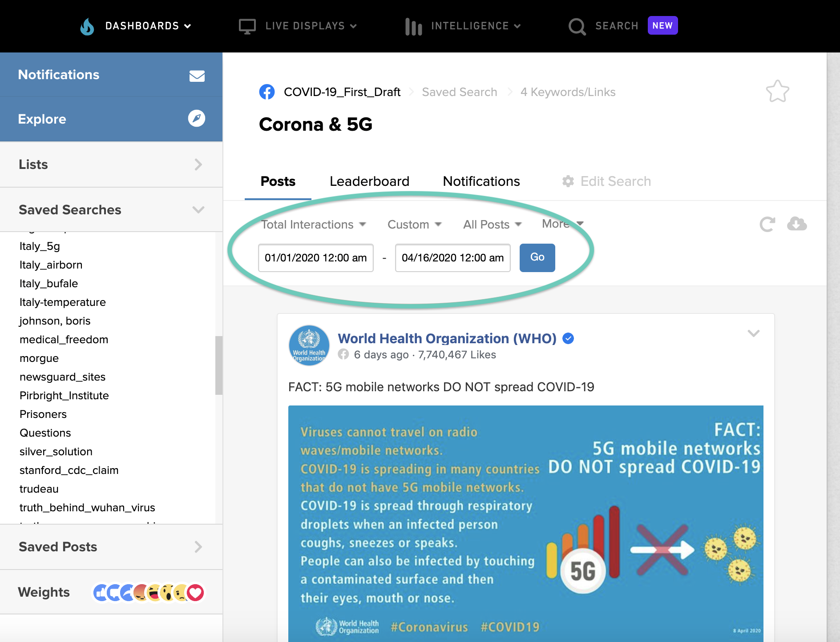Select the Italy_airborn saved search
Image resolution: width=840 pixels, height=642 pixels.
point(51,265)
